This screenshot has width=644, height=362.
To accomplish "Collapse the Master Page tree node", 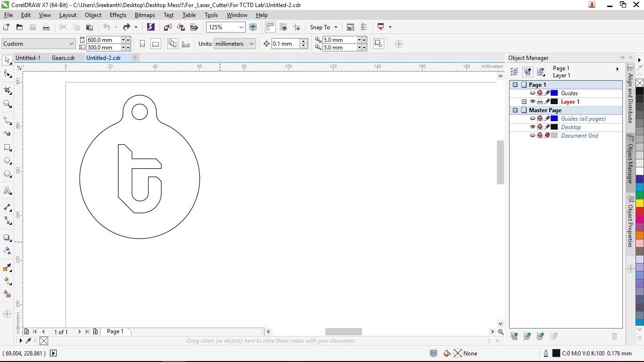I will coord(515,110).
